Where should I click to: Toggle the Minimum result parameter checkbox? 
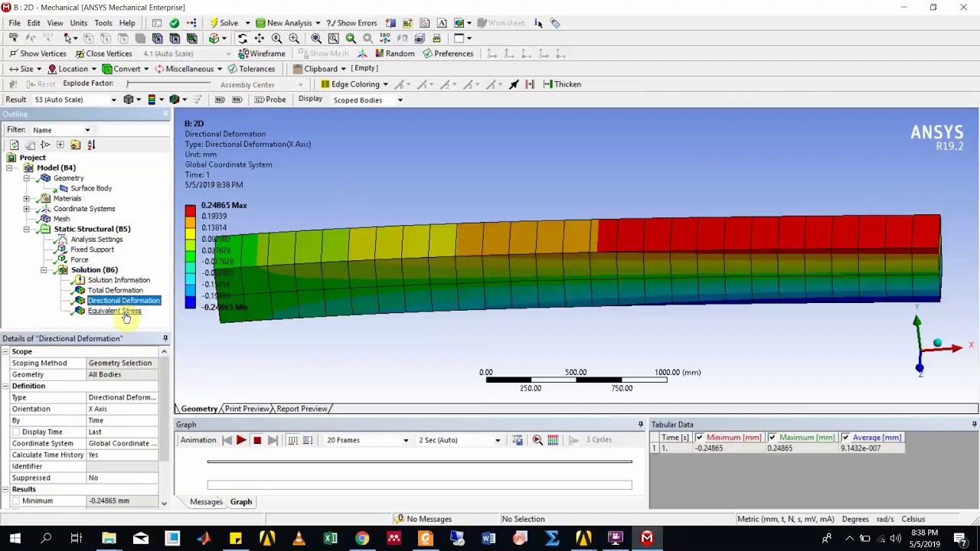point(15,500)
